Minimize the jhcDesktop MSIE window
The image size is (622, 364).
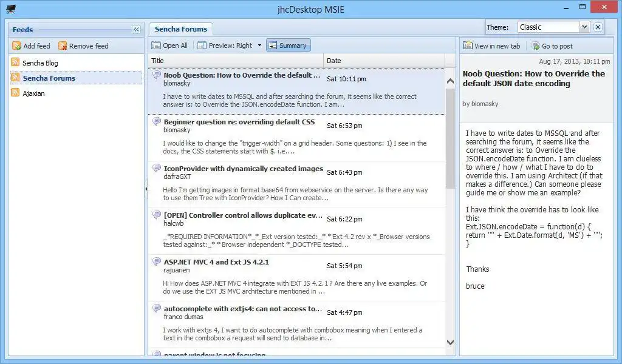(567, 7)
